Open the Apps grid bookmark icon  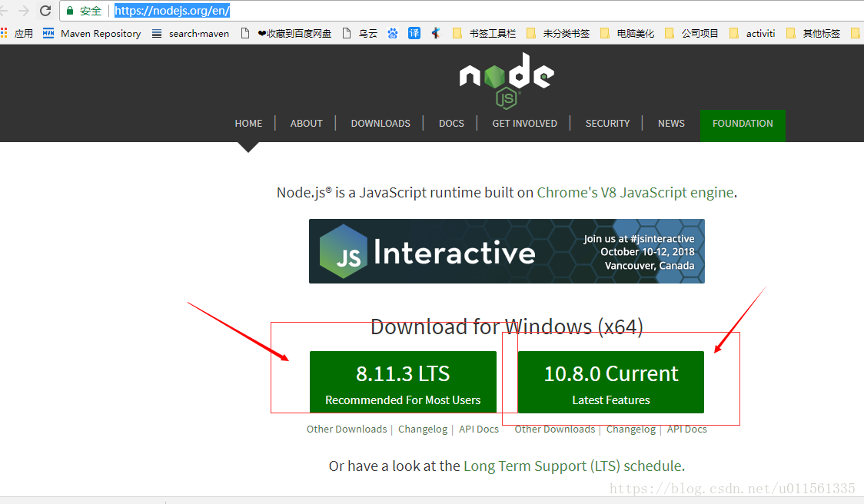4,33
